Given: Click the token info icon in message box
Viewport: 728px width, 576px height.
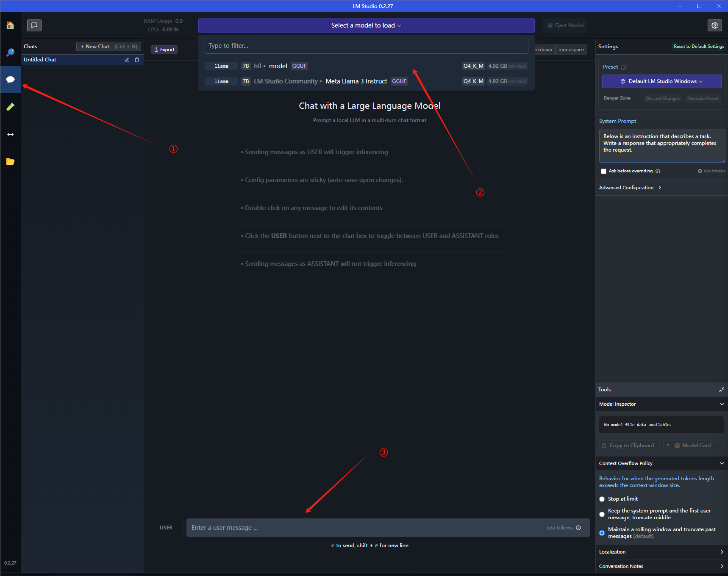Looking at the screenshot, I should [578, 528].
